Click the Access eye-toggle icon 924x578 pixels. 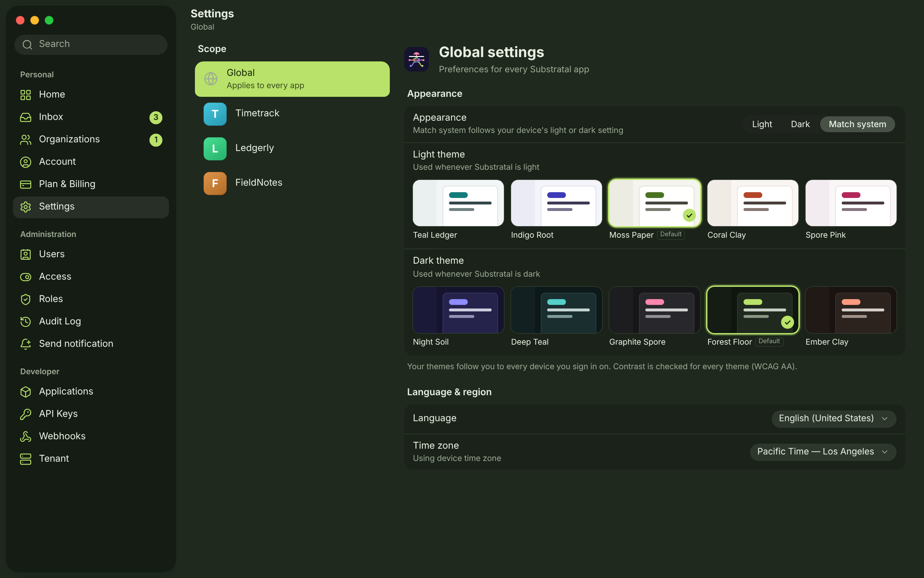point(26,277)
